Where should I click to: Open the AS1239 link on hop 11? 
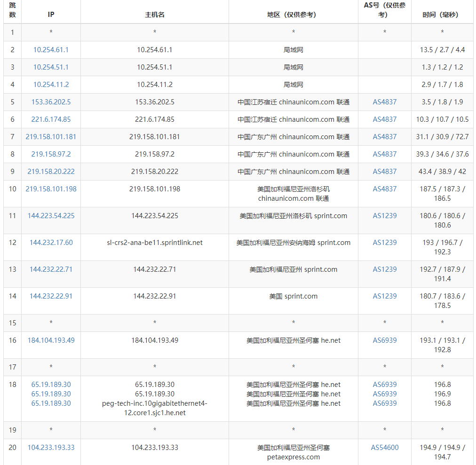(384, 215)
